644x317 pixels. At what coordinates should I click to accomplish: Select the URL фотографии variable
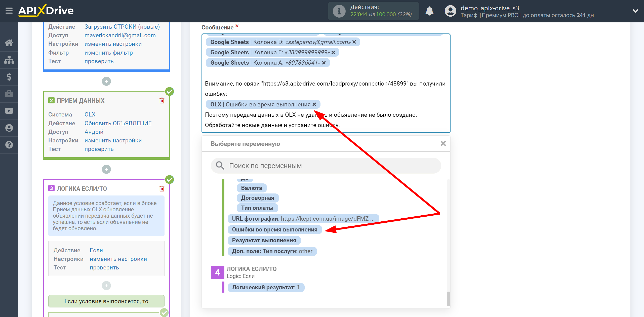(303, 219)
